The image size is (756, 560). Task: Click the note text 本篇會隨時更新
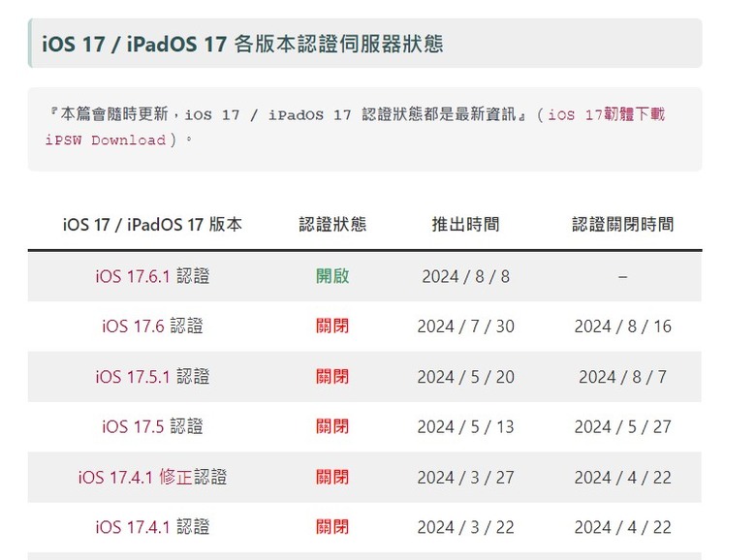click(x=114, y=114)
